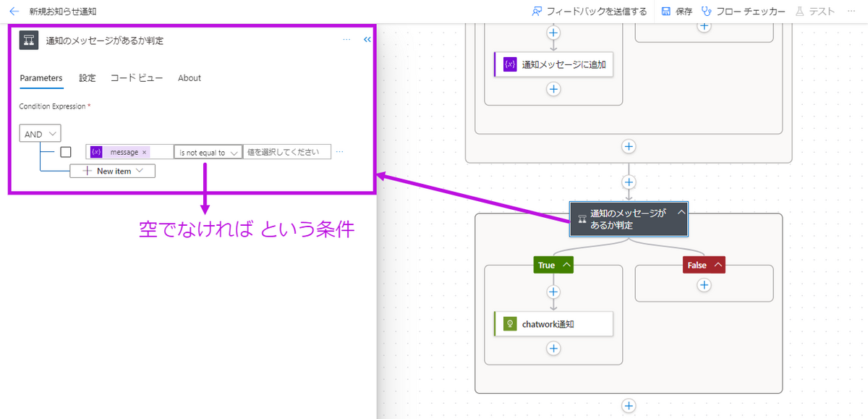The width and height of the screenshot is (868, 419).
Task: Open the About tab
Action: pyautogui.click(x=190, y=78)
